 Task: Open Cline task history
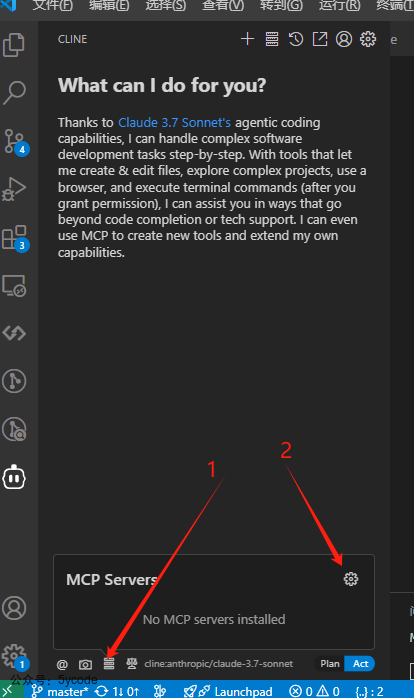coord(296,39)
